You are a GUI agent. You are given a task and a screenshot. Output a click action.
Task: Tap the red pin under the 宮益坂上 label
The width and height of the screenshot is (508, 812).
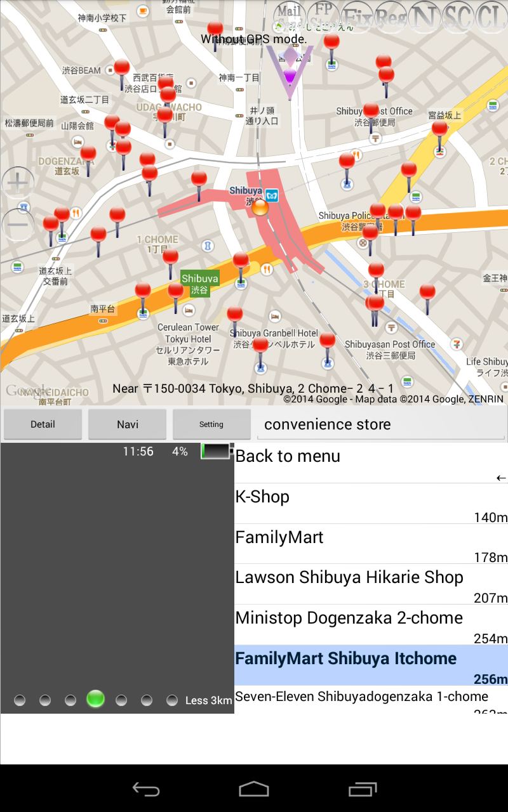click(x=439, y=135)
